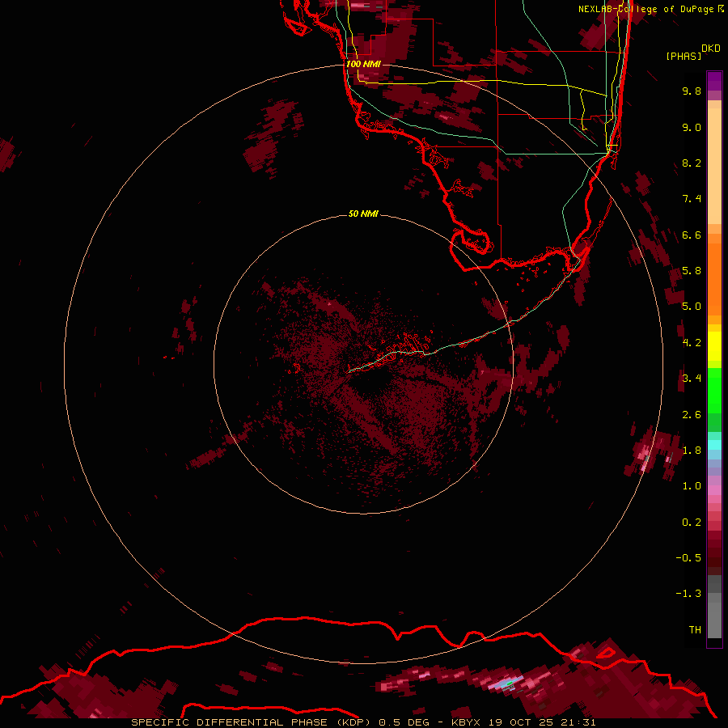The height and width of the screenshot is (728, 728).
Task: Click the 7.4 scale value
Action: 692,199
